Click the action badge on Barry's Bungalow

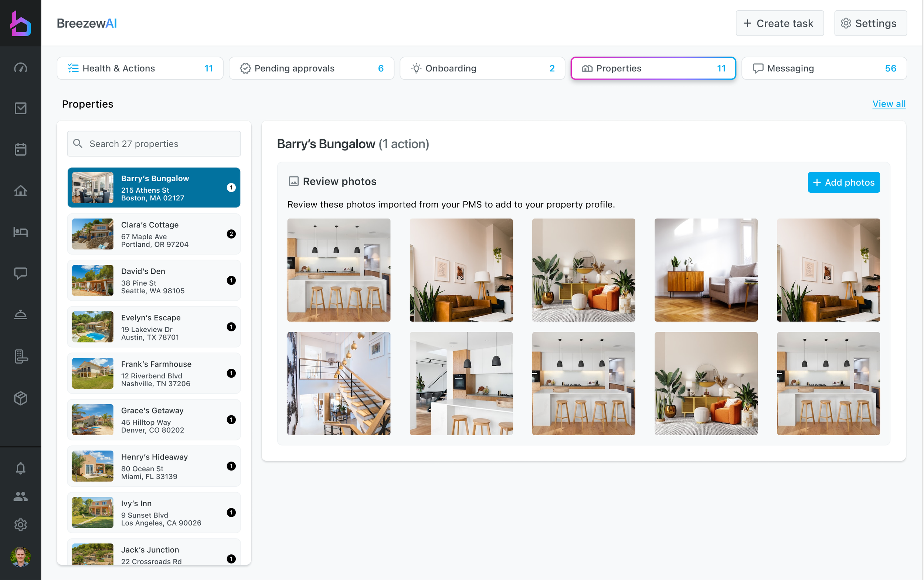coord(231,188)
